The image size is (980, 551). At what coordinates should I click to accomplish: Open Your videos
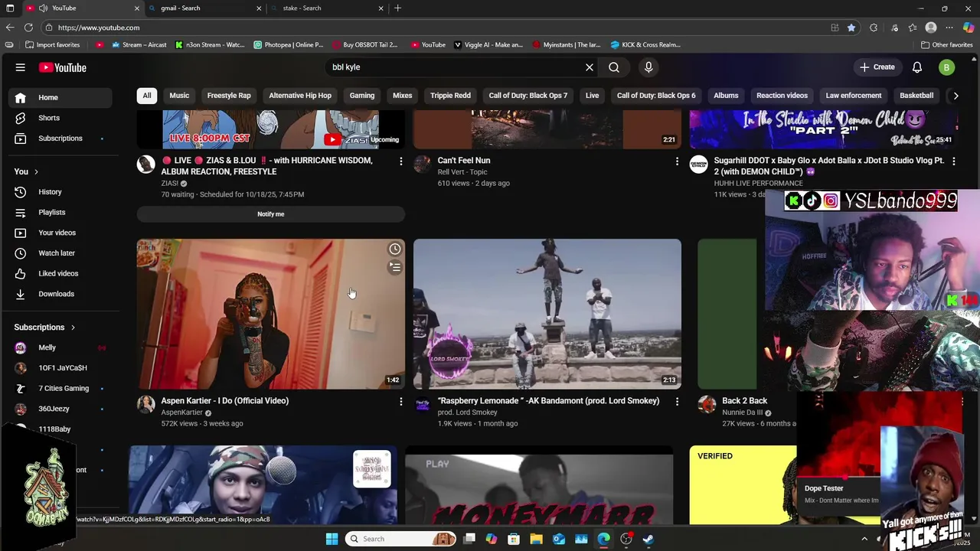[x=60, y=233]
